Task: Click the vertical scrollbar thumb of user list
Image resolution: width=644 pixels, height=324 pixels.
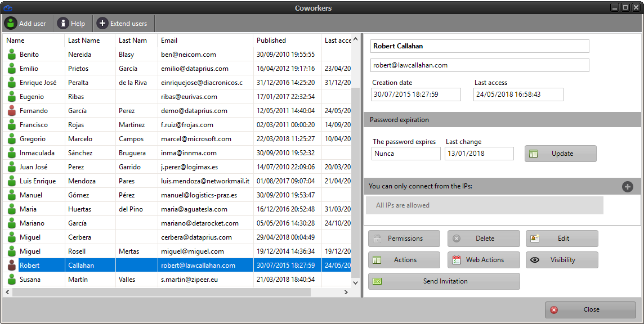Action: coord(356,183)
